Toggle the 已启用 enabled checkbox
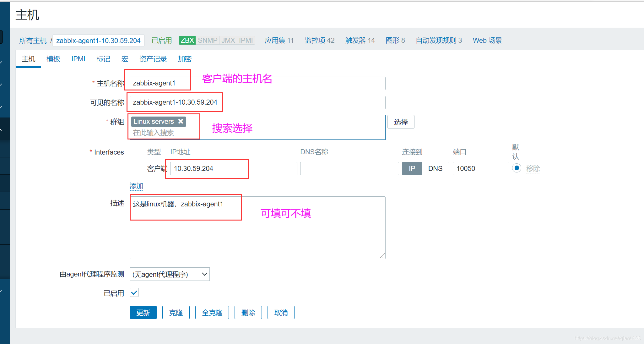 [134, 293]
